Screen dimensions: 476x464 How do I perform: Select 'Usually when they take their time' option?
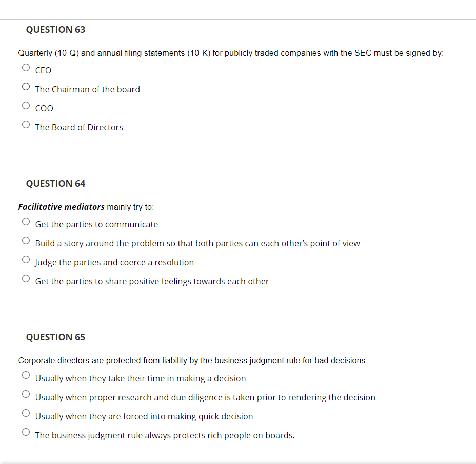click(x=26, y=375)
